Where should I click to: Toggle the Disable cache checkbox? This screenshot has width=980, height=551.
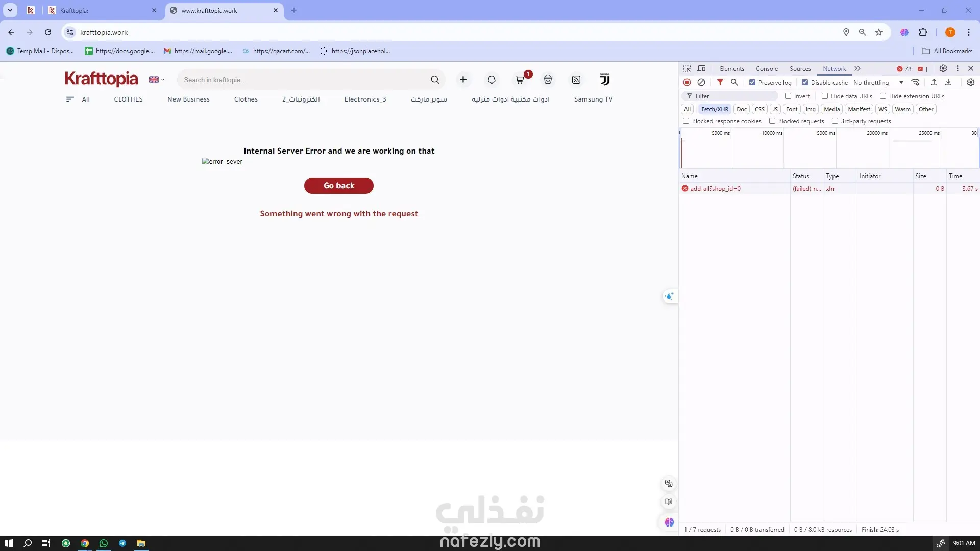tap(805, 82)
